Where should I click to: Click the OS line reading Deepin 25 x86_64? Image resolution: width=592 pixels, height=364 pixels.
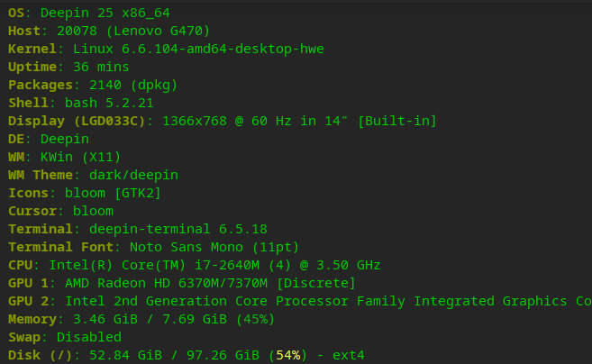coord(89,14)
